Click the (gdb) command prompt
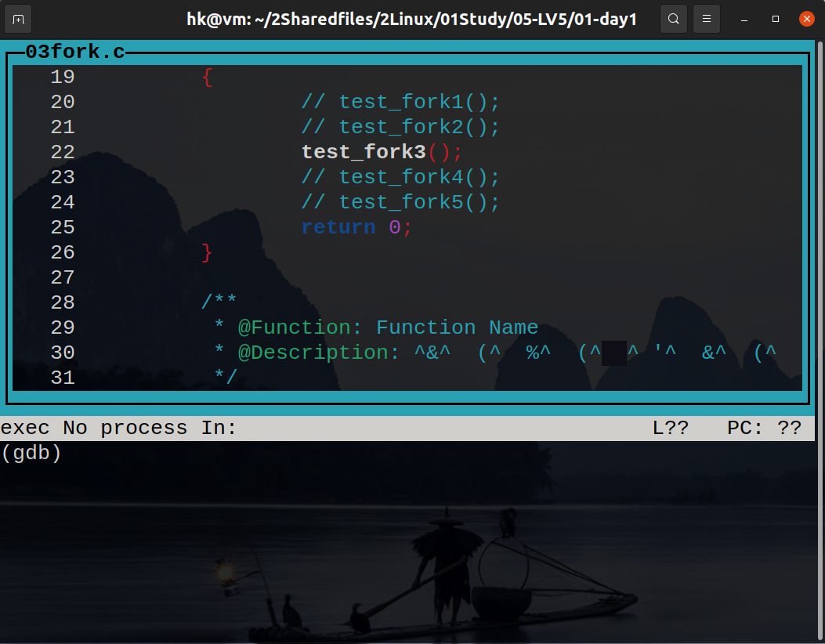 pos(31,453)
